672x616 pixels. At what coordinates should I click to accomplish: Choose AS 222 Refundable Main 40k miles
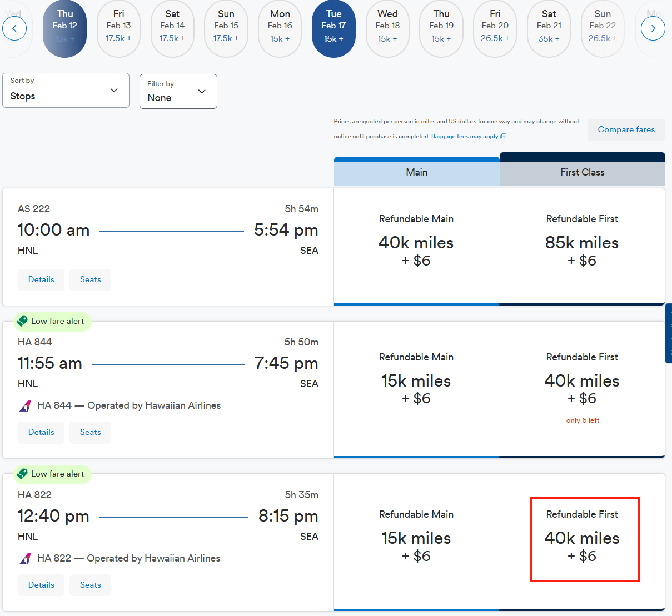(x=416, y=247)
